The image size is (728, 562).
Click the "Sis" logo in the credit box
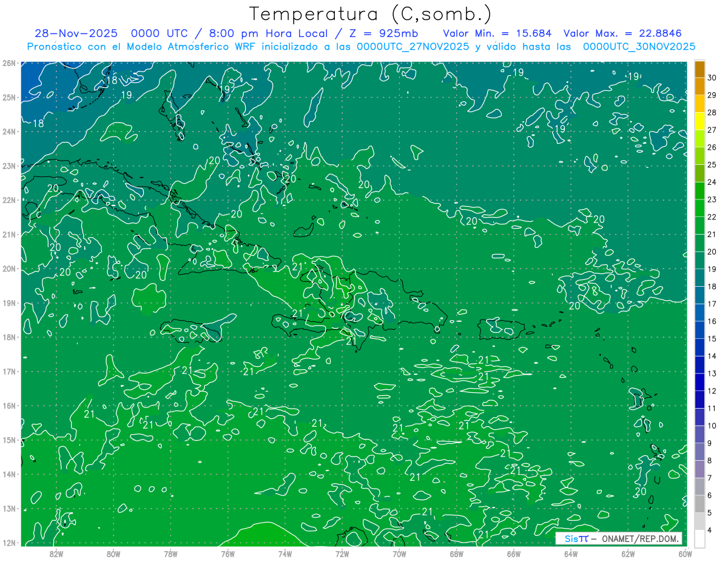(572, 538)
